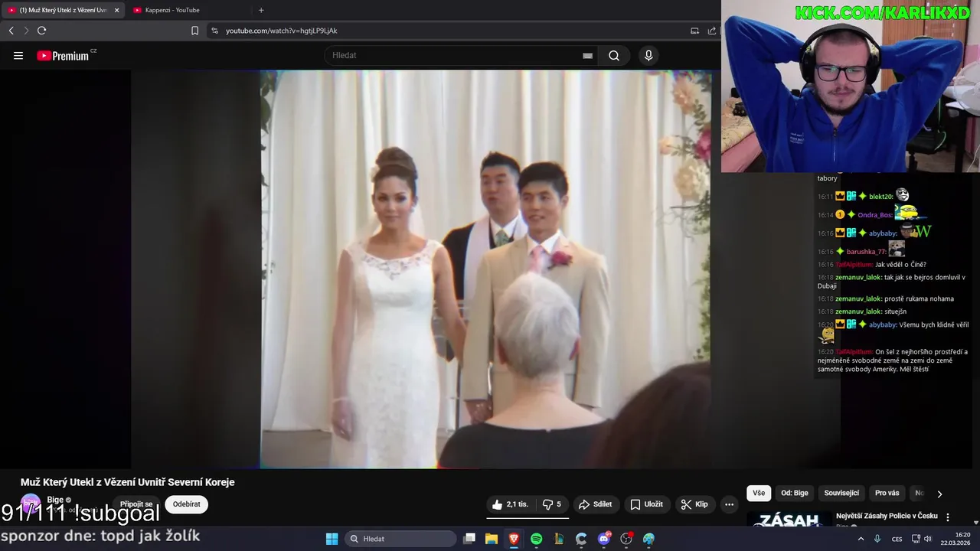
Task: Click chat message 'Jak věděl o Číně?'
Action: (900, 265)
